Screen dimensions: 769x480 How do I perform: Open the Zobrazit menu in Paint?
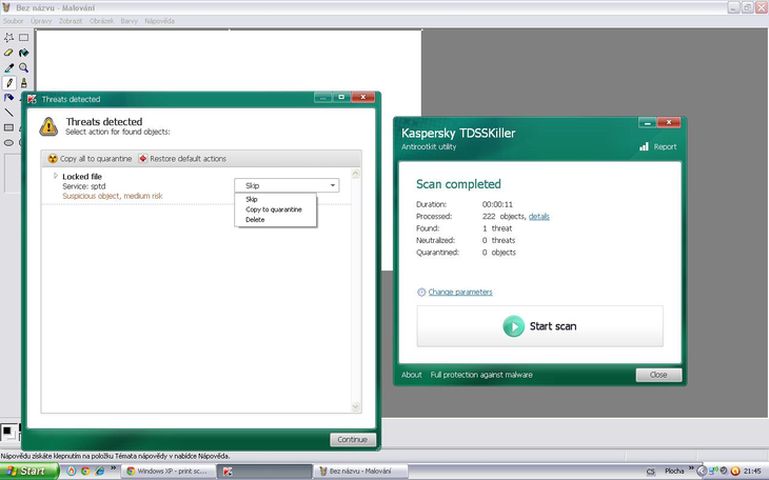point(71,21)
